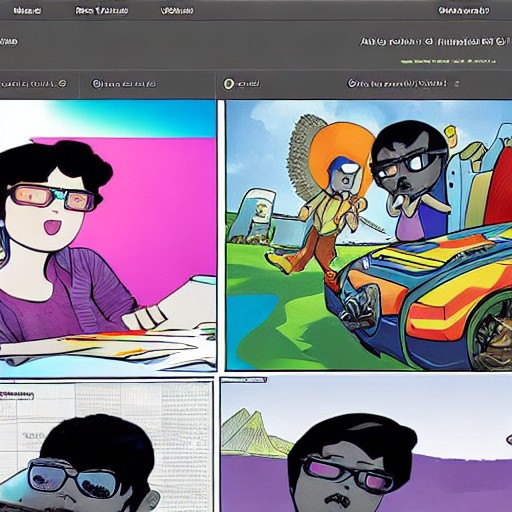The image size is (512, 512).
Task: Click the round yellow-ringed icon on the third tab
Action: 229,83
